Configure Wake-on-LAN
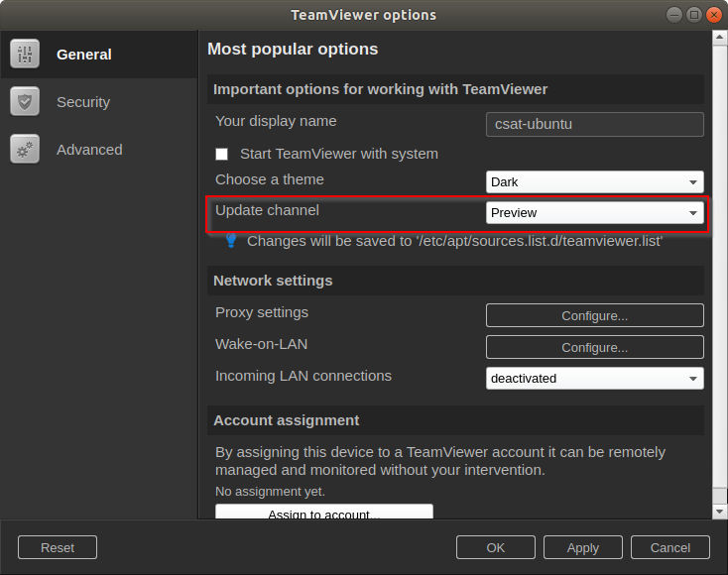 595,347
